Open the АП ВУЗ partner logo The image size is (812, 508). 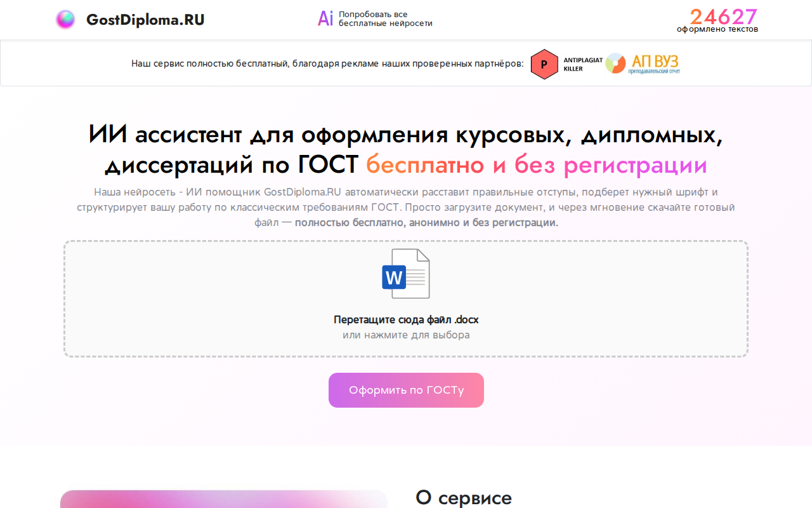642,63
